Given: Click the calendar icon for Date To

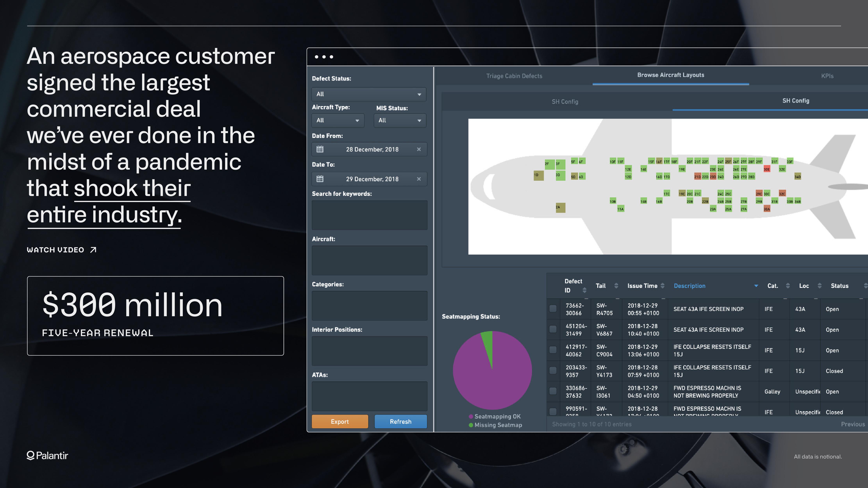Looking at the screenshot, I should 320,179.
